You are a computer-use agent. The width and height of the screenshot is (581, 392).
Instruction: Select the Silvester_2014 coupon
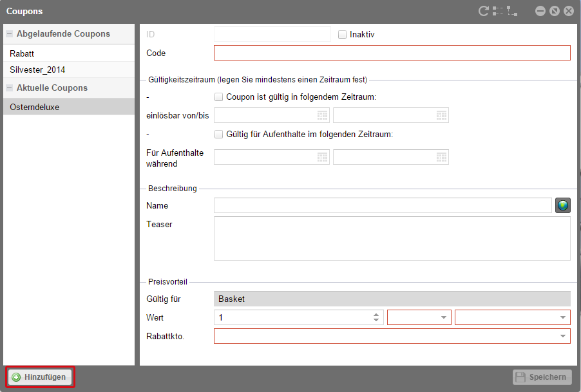tap(37, 70)
